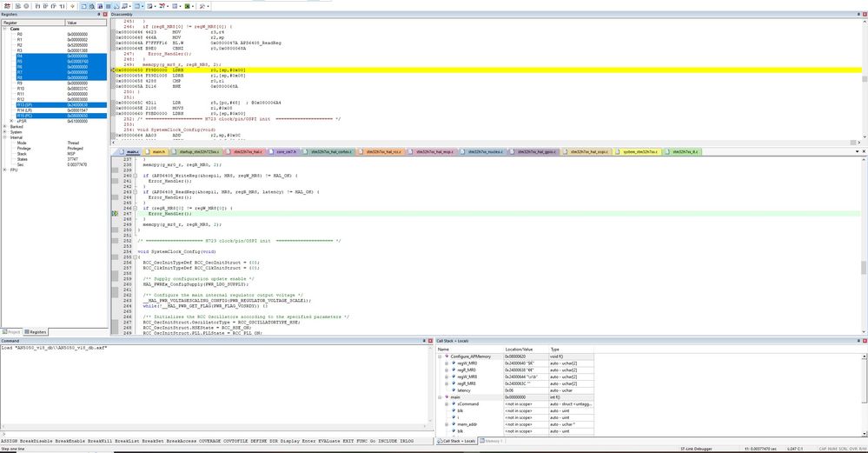Expand the xPSR register
The height and width of the screenshot is (453, 868).
[x=11, y=121]
